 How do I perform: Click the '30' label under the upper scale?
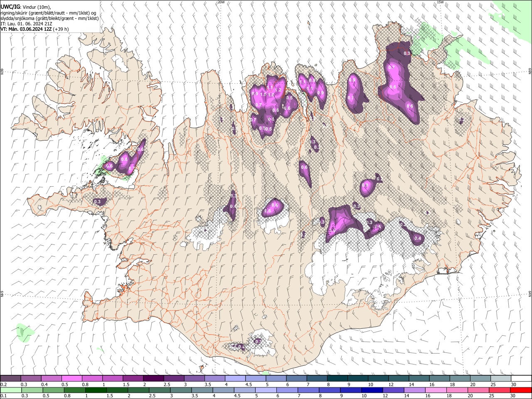[514, 384]
